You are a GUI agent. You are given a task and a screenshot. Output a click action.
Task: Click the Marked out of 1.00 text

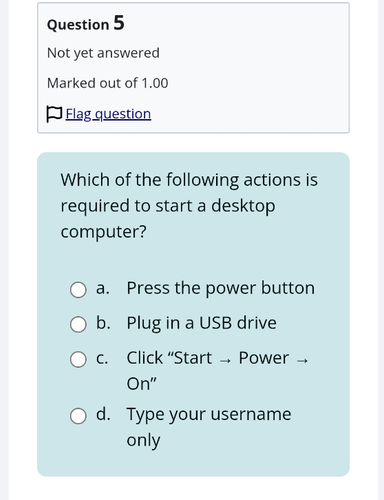point(108,83)
